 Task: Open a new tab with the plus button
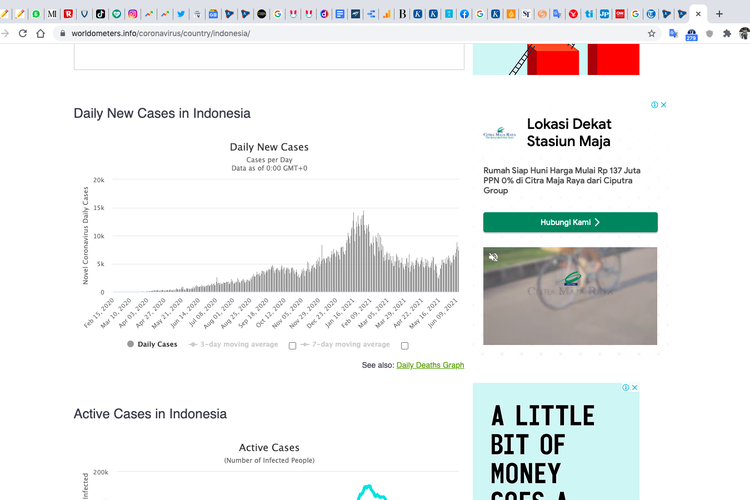click(x=719, y=14)
